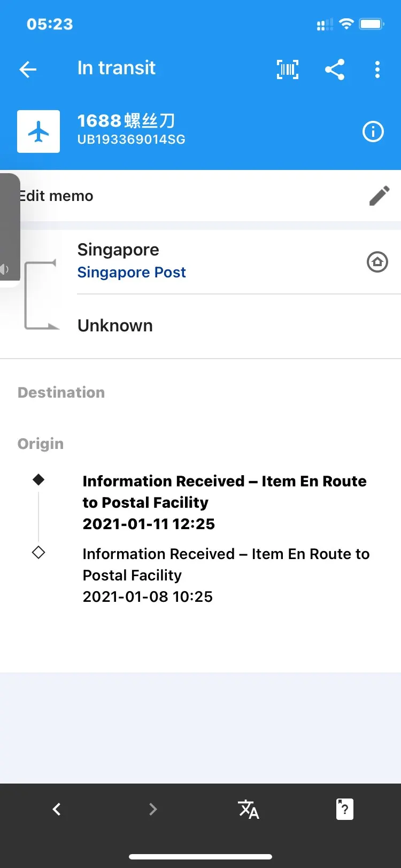Image resolution: width=401 pixels, height=868 pixels.
Task: Go to previous page in bottom bar
Action: tap(57, 809)
